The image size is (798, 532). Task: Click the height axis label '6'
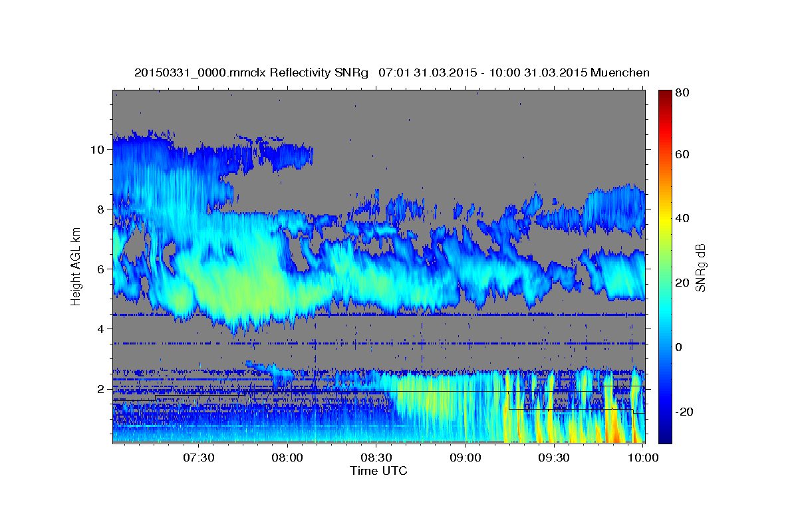101,269
